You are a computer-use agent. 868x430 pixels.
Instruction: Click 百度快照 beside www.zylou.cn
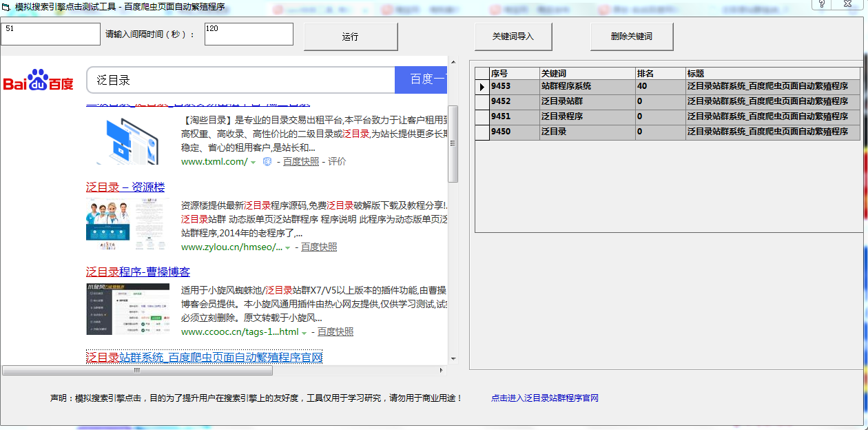319,247
